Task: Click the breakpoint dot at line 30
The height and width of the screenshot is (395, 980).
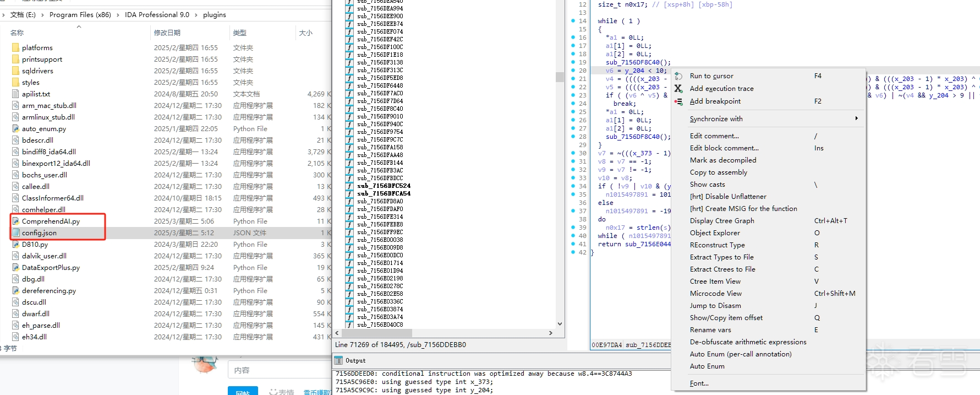Action: [573, 153]
